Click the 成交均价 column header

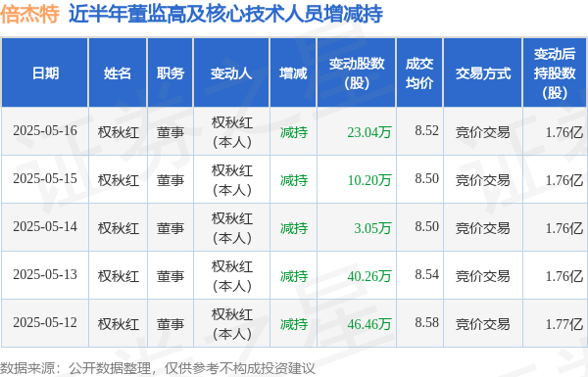[x=419, y=73]
